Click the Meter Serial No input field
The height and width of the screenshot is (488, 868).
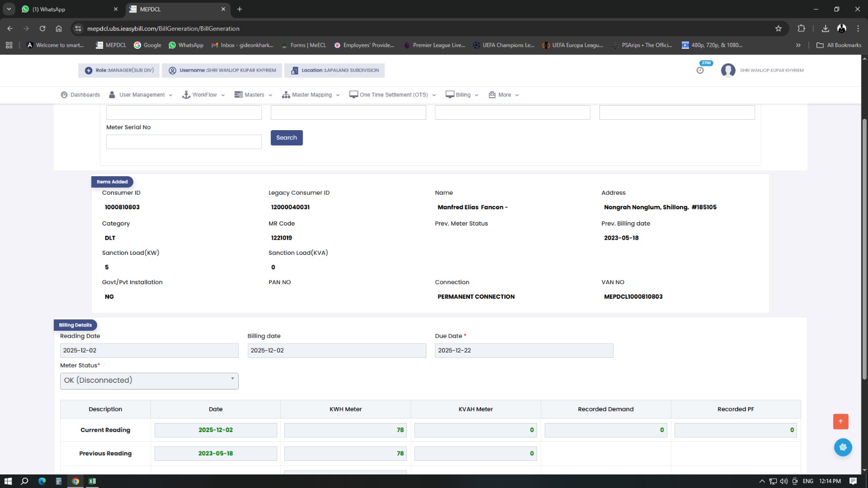[184, 142]
